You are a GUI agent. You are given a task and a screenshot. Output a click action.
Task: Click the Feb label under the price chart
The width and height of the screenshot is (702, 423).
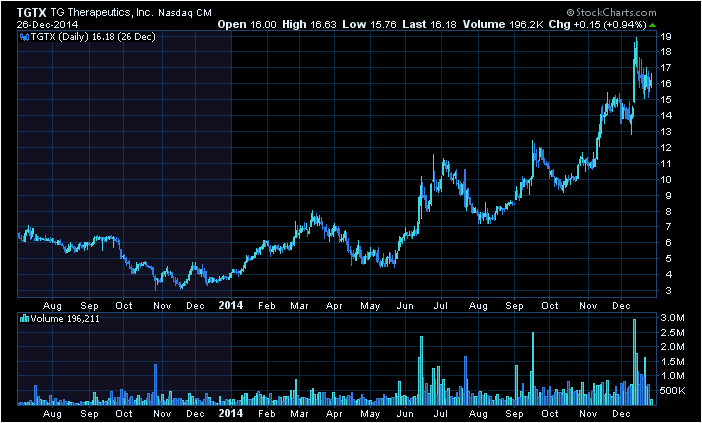pos(267,306)
